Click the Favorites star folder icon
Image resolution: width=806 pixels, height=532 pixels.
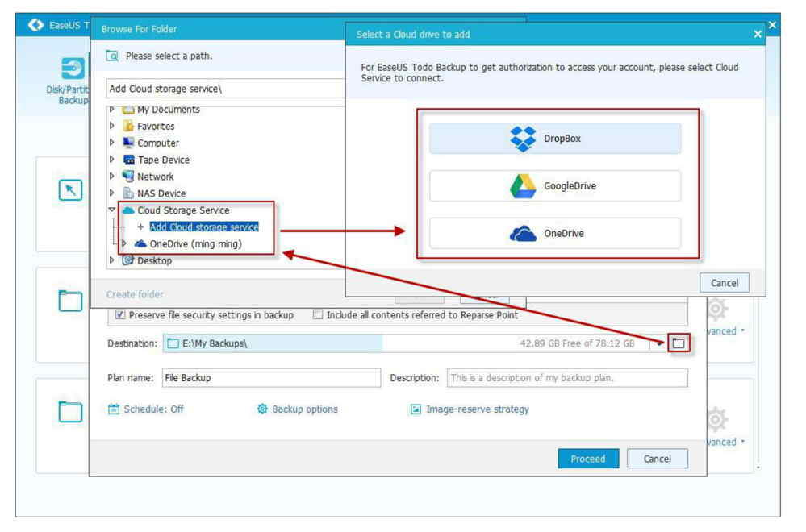click(128, 126)
